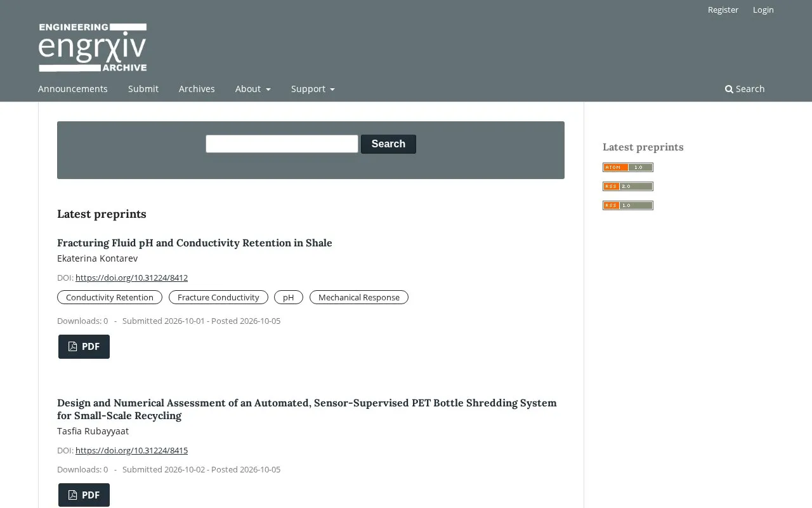
Task: Open the RSS 2.0 feed badge
Action: (x=628, y=187)
